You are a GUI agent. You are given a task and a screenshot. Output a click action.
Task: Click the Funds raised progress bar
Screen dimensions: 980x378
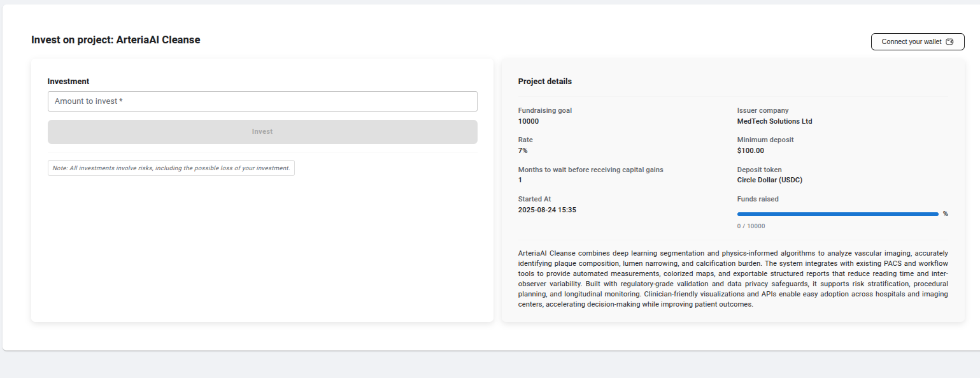837,214
